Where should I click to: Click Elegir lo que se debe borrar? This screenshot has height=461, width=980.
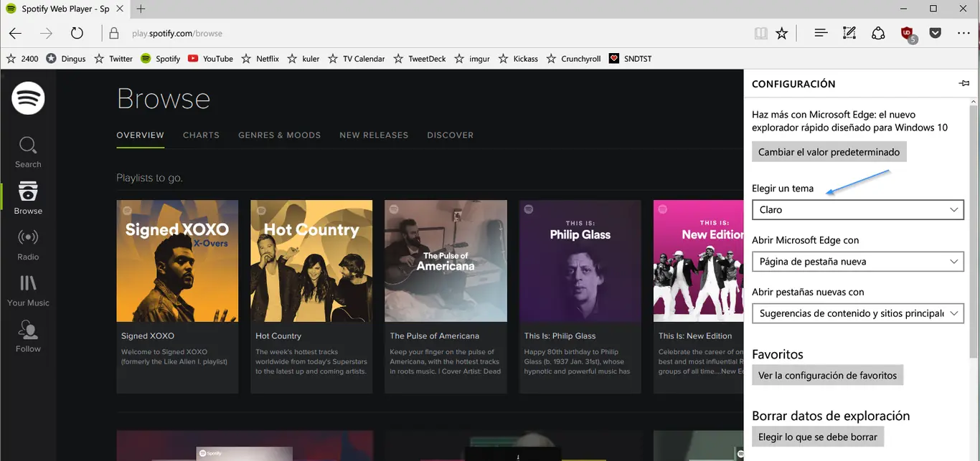coord(818,437)
